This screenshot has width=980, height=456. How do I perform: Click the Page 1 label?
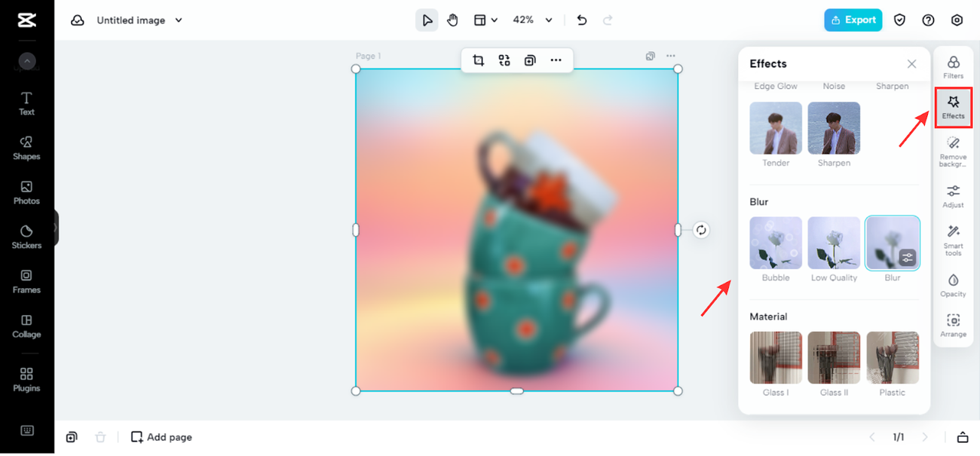368,56
